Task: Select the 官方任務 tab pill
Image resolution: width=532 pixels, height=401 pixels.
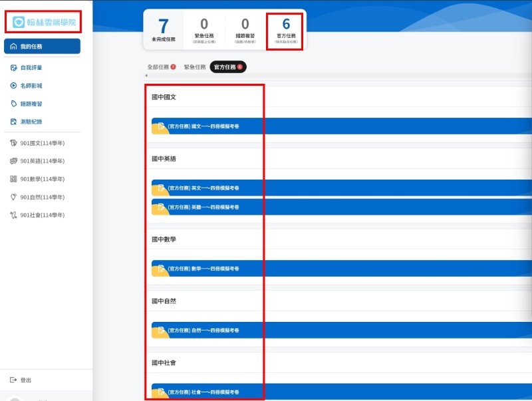Action: [x=227, y=67]
